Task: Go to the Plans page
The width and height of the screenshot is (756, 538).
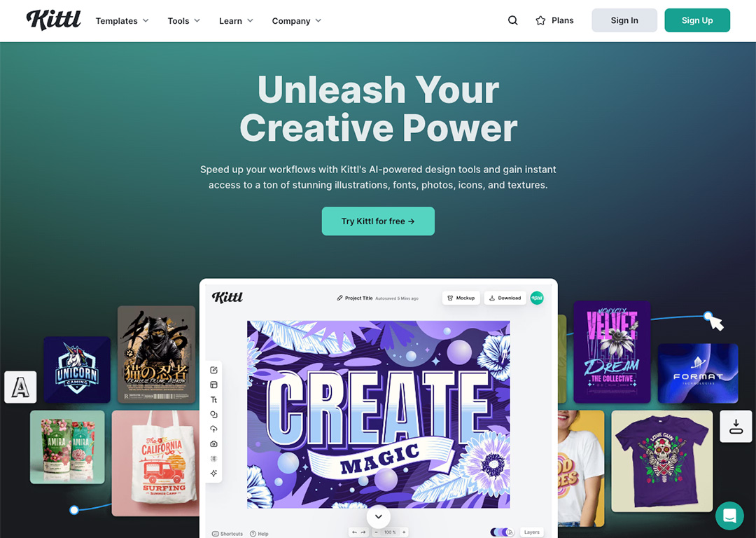Action: (562, 20)
